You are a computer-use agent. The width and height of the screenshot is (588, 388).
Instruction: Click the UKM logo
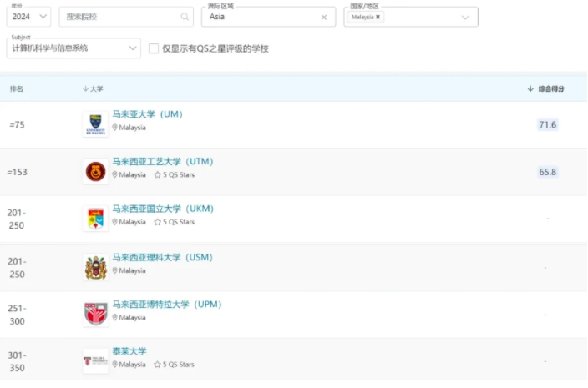coord(95,219)
